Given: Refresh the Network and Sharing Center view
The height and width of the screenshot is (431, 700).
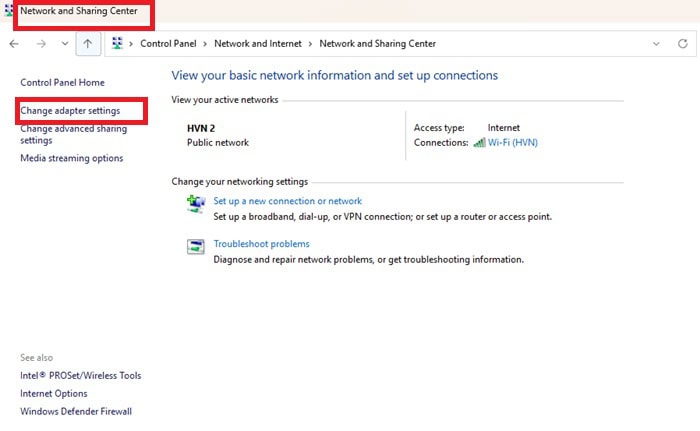Looking at the screenshot, I should 683,44.
